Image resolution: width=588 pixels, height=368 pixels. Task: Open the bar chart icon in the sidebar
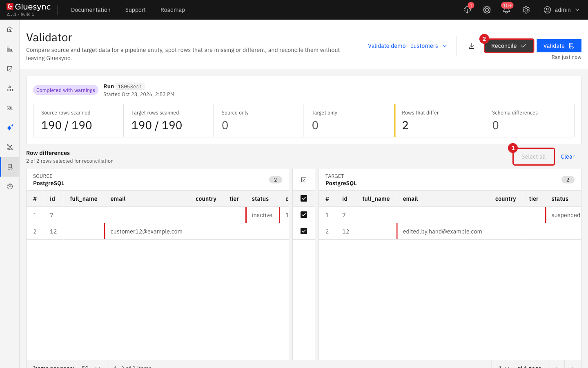click(x=10, y=49)
